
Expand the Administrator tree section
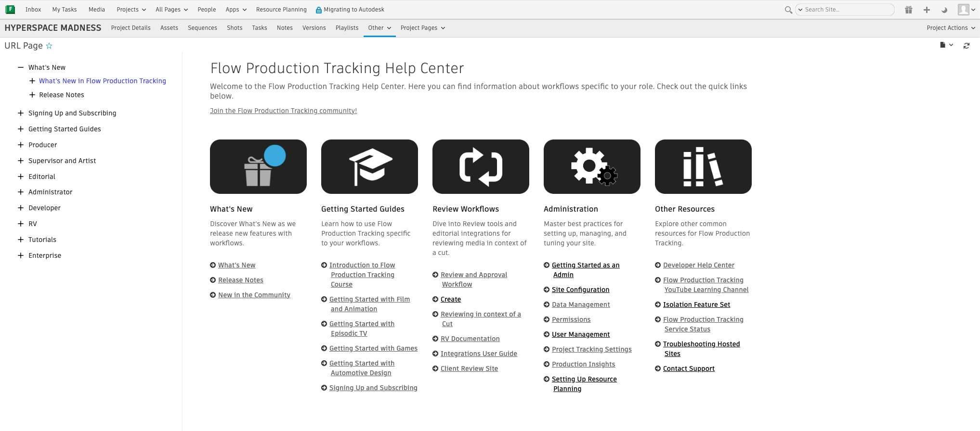point(20,192)
